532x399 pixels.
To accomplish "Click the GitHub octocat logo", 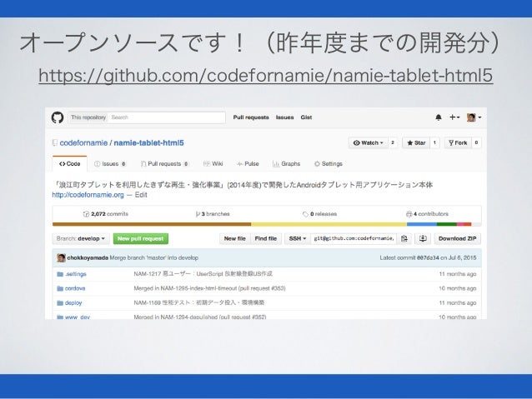I will pyautogui.click(x=58, y=117).
